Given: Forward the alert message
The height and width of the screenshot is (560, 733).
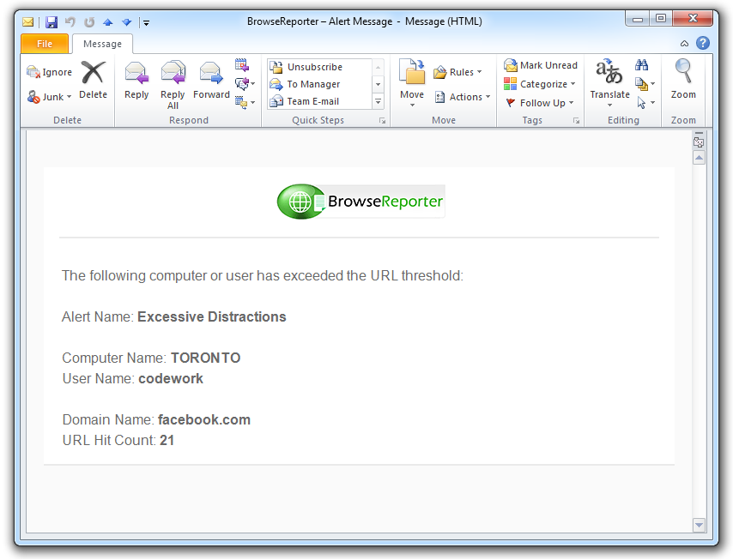Looking at the screenshot, I should (x=211, y=80).
